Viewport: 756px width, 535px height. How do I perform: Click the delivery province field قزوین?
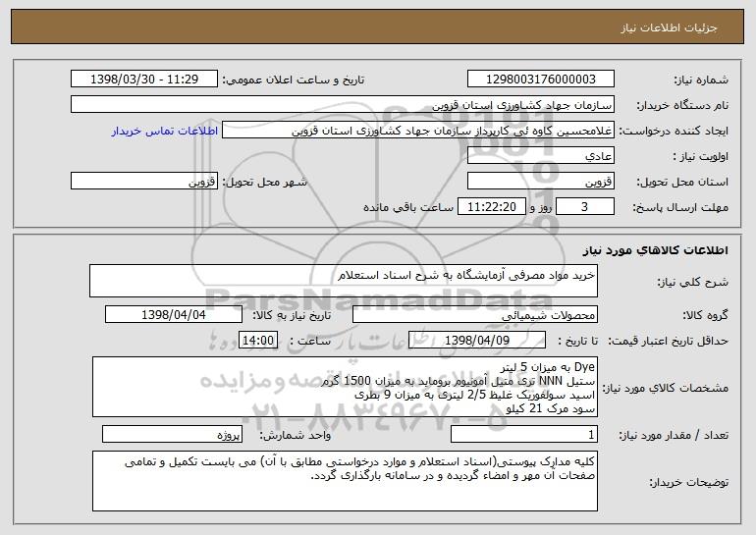540,182
